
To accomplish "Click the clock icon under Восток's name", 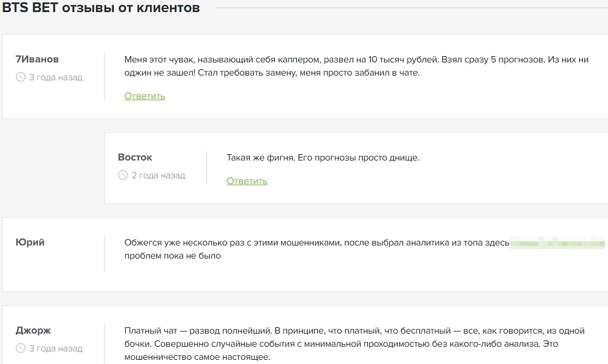I will pyautogui.click(x=123, y=175).
